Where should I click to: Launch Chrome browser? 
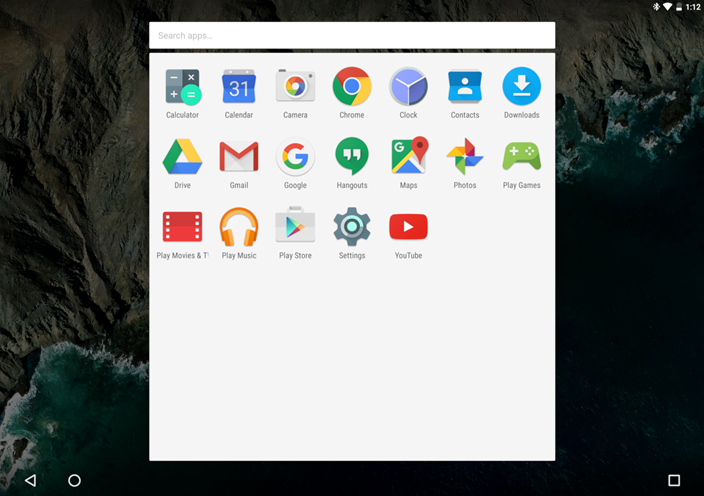pyautogui.click(x=352, y=86)
